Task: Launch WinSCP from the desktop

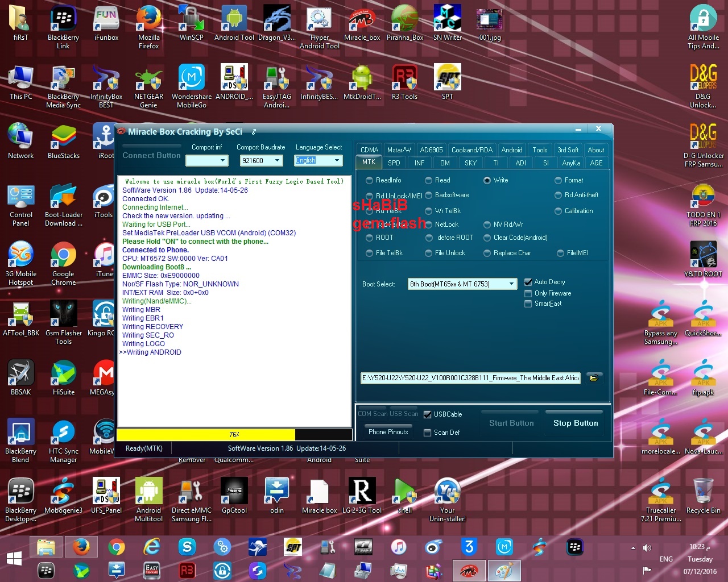Action: [192, 23]
